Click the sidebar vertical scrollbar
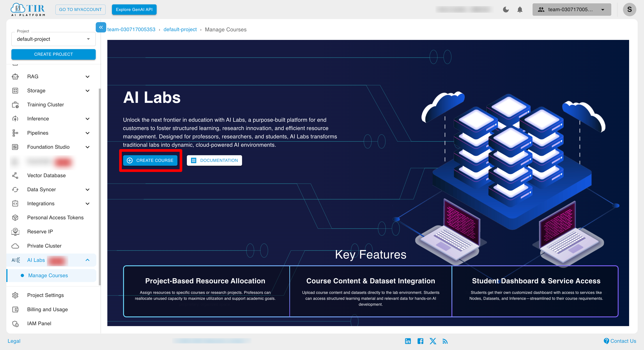Viewport: 644px width, 350px height. [99, 187]
